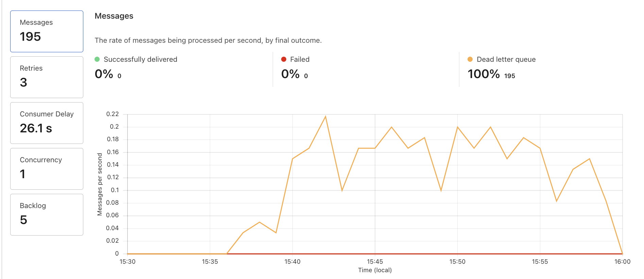The width and height of the screenshot is (644, 279).
Task: Click the Backlog indicator card
Action: click(x=47, y=215)
